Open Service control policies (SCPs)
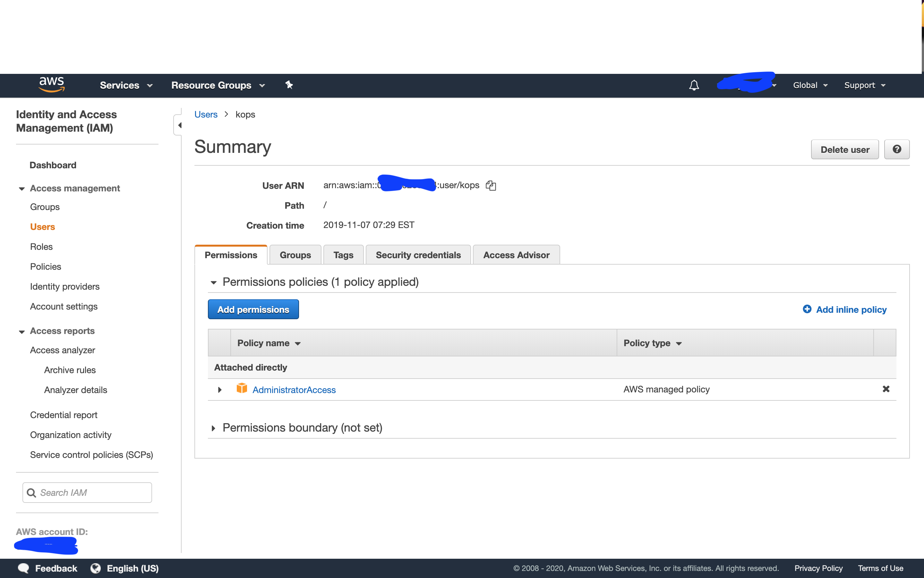The width and height of the screenshot is (924, 578). [91, 454]
